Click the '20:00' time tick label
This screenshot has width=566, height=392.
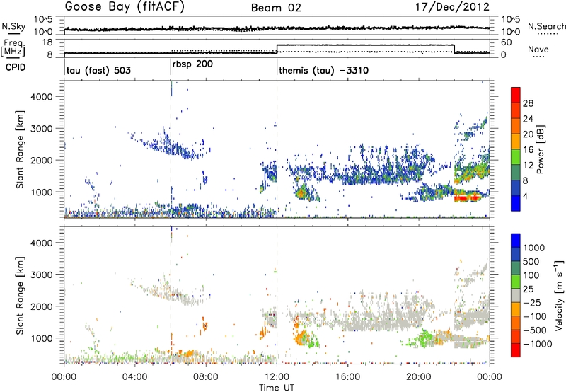(x=418, y=377)
